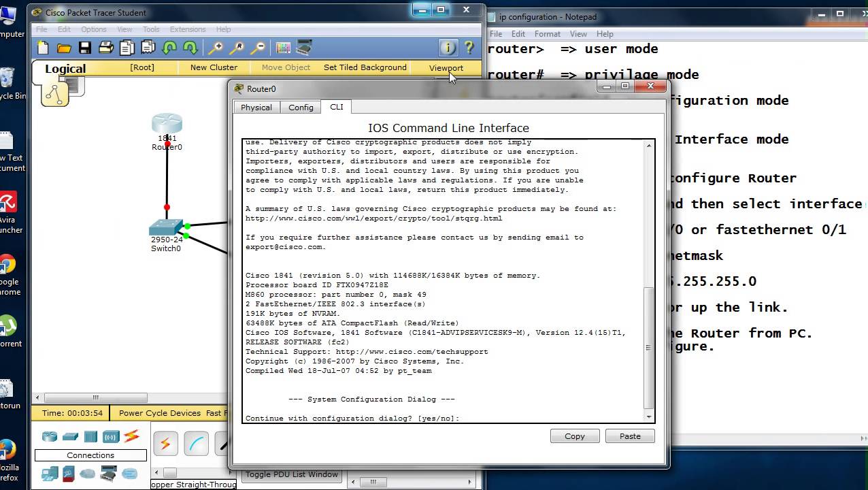Image resolution: width=868 pixels, height=490 pixels.
Task: Click the Print icon in Packet Tracer
Action: (x=106, y=48)
